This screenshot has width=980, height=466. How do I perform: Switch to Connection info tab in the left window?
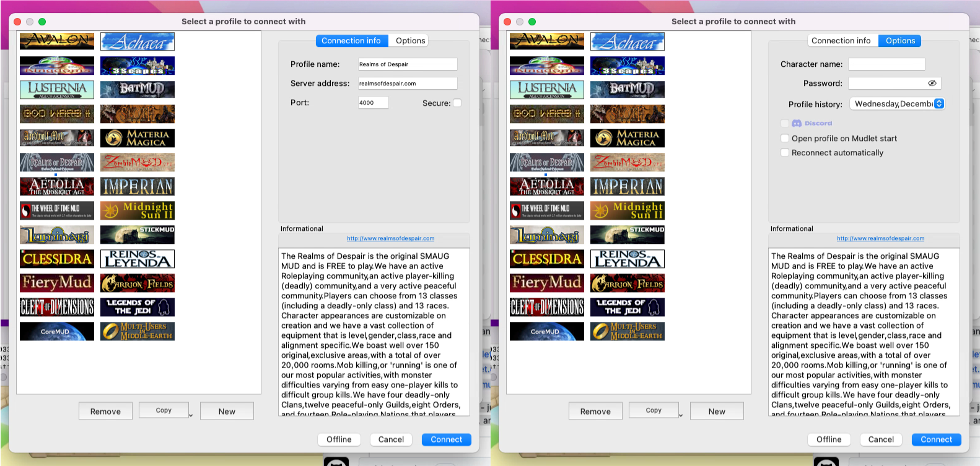click(x=351, y=41)
